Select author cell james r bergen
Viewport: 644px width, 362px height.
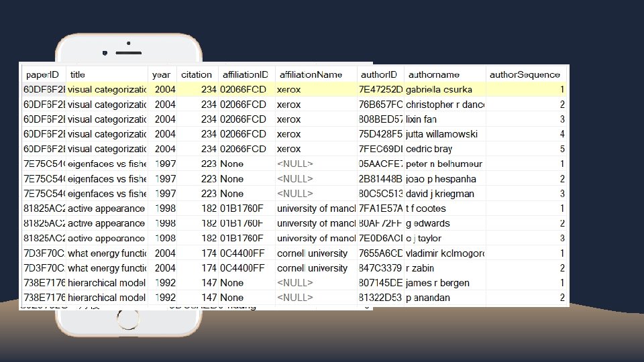point(445,283)
